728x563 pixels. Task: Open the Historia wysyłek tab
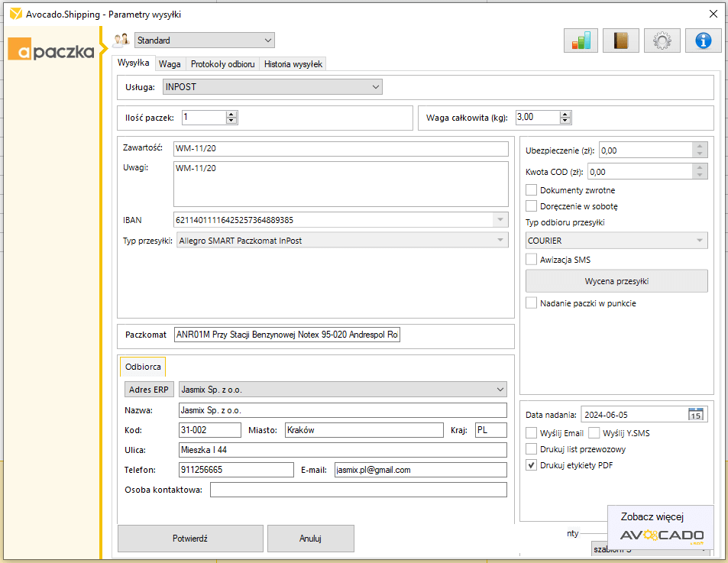pyautogui.click(x=293, y=64)
